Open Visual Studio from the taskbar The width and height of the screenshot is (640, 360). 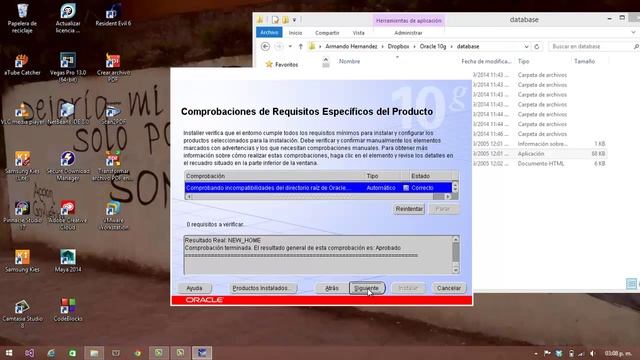click(x=29, y=353)
